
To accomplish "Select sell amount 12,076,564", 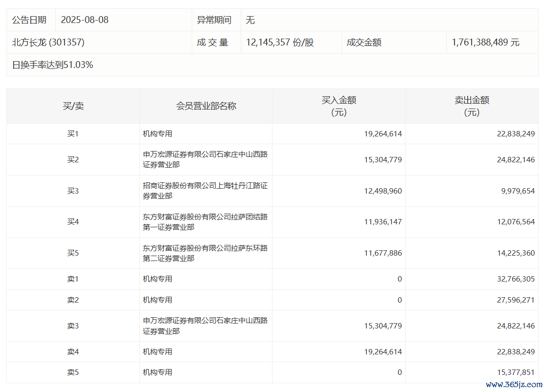I will tap(516, 221).
